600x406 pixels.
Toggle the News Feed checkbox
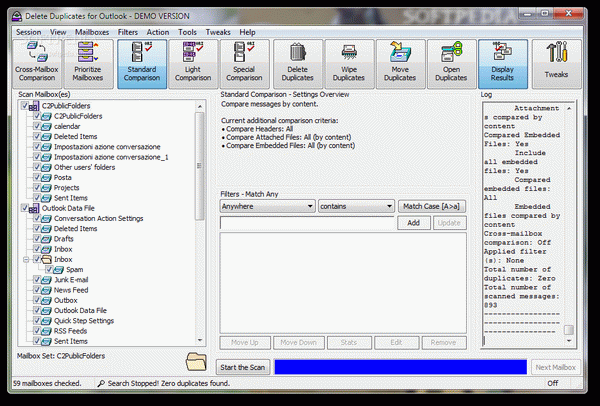(x=37, y=290)
